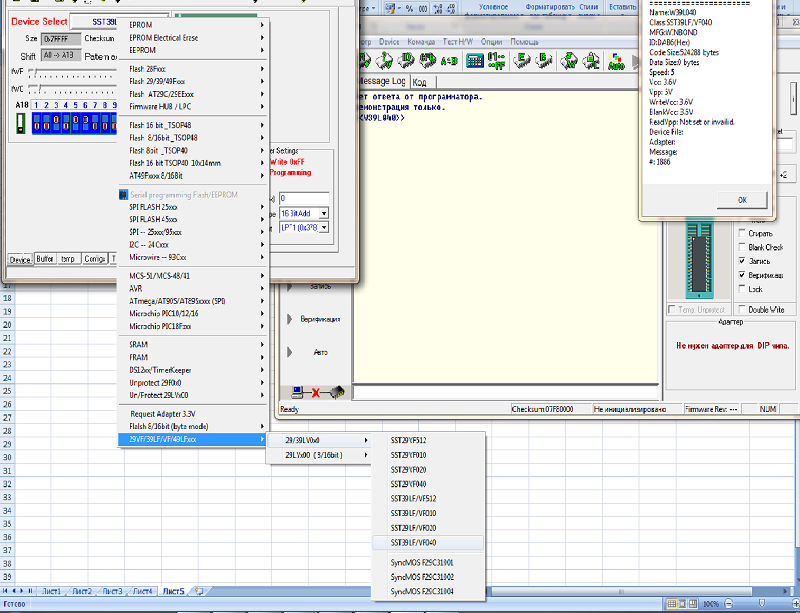Expand 29LVx00 (8/16bit) submenu item
800x613 pixels.
318,455
